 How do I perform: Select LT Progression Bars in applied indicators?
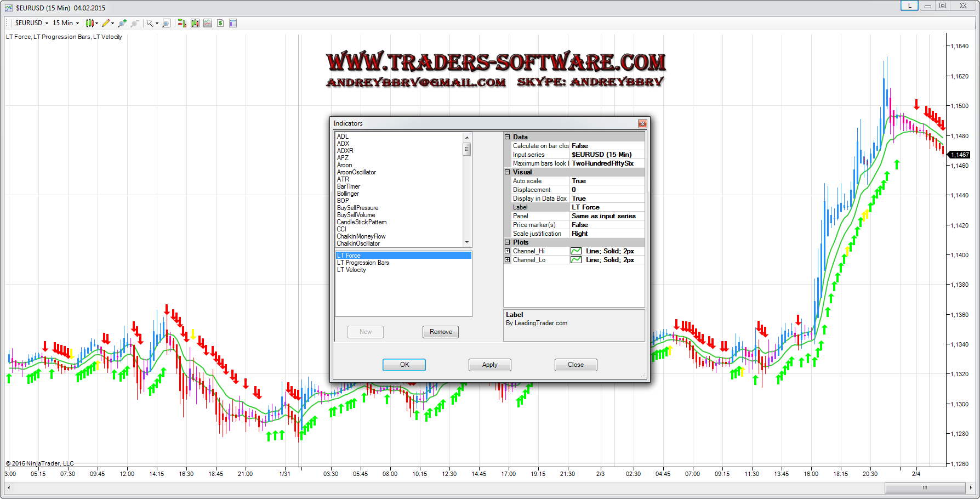pyautogui.click(x=363, y=263)
